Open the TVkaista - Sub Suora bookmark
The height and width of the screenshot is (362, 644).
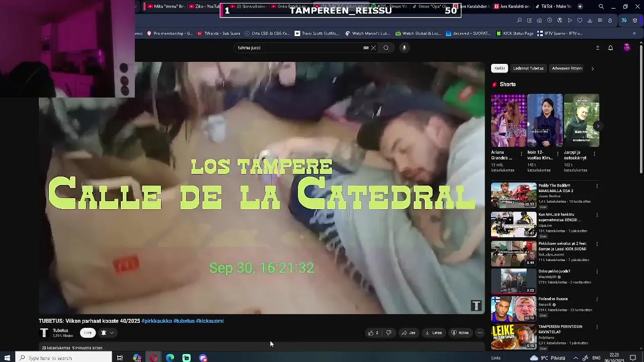pyautogui.click(x=218, y=34)
